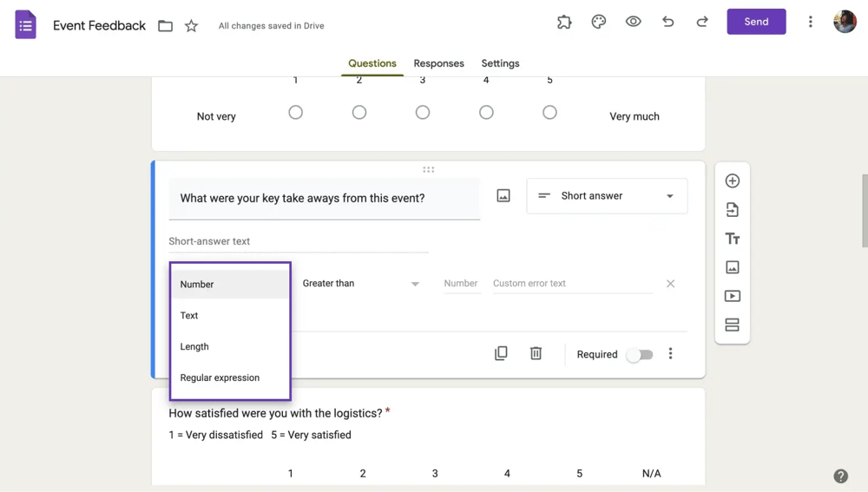This screenshot has width=868, height=492.
Task: Add a video from the sidebar
Action: pyautogui.click(x=732, y=296)
